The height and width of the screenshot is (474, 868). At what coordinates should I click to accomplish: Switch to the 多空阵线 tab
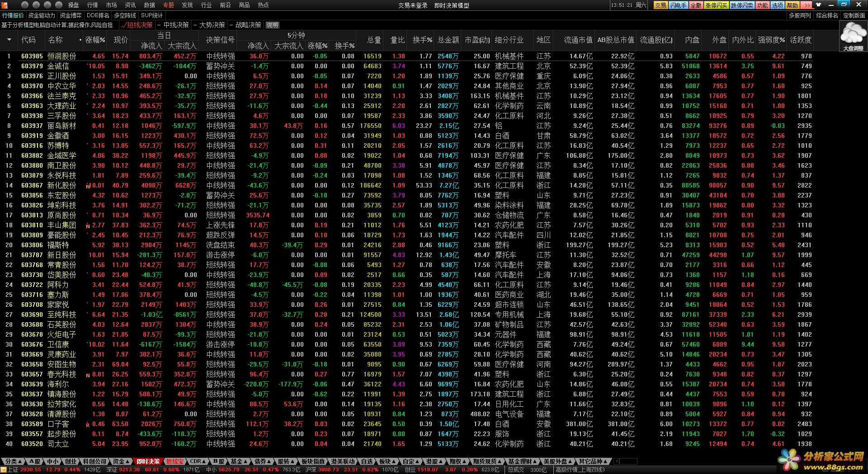point(125,15)
